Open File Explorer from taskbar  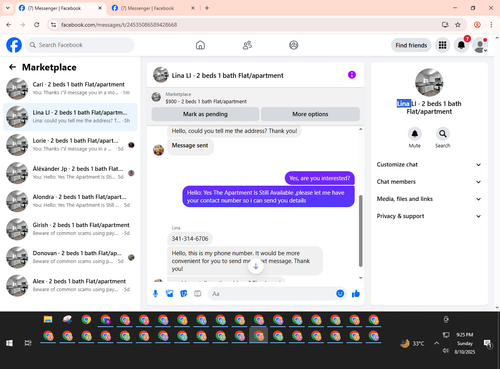48,320
